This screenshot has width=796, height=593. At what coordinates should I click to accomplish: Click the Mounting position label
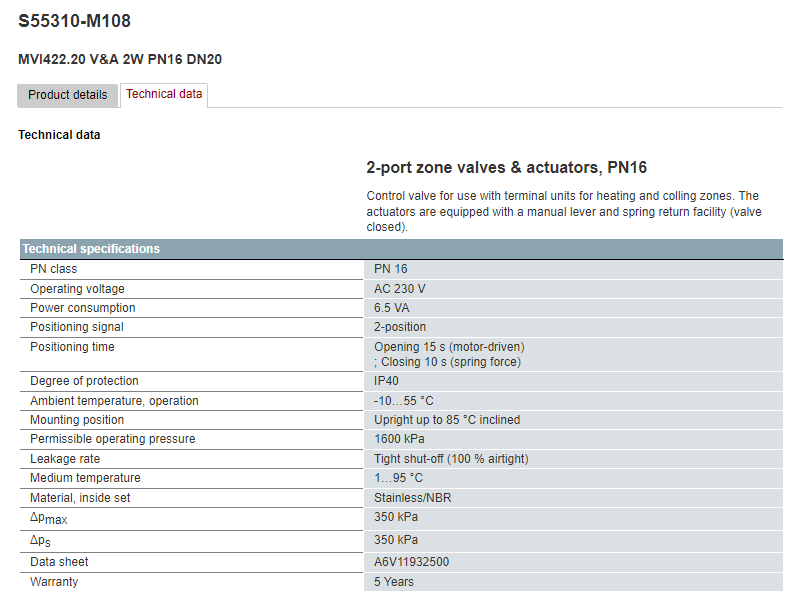(x=77, y=420)
